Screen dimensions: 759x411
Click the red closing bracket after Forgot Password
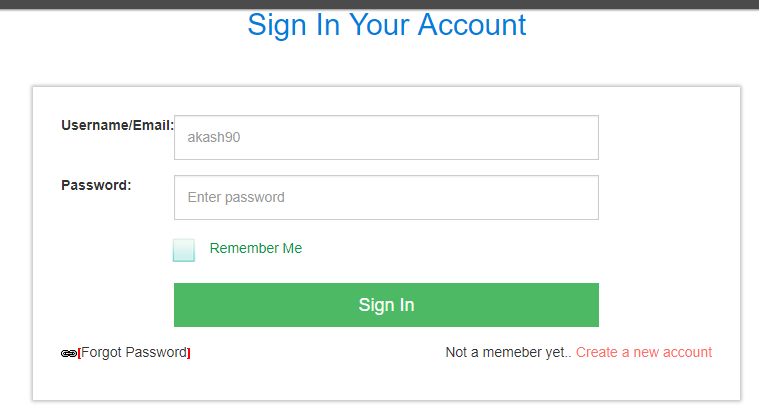pos(189,353)
